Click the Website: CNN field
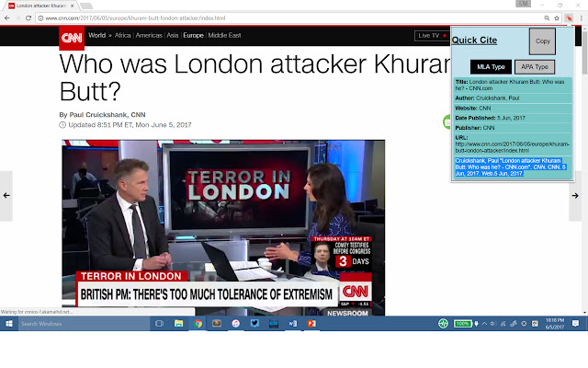The height and width of the screenshot is (368, 588). 513,109
